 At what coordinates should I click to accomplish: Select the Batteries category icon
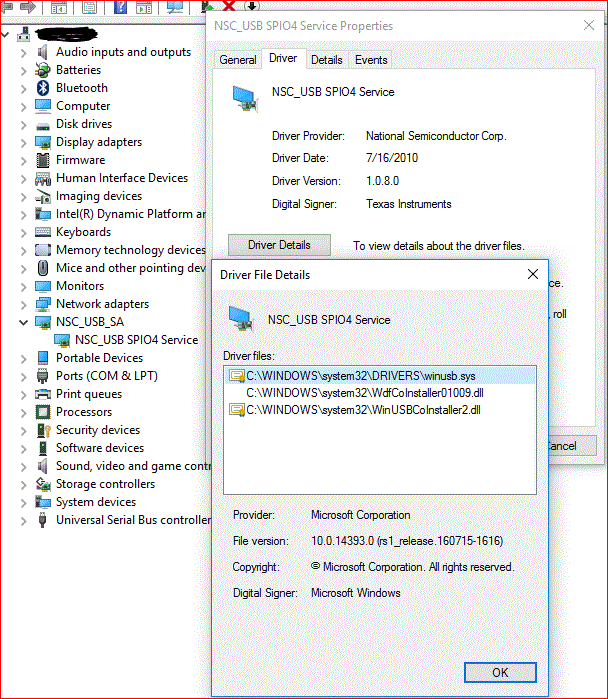coord(43,70)
